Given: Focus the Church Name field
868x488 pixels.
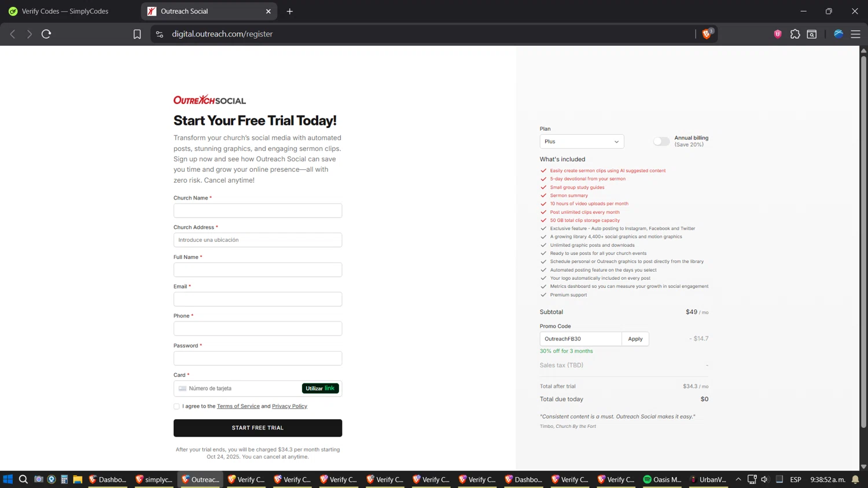Looking at the screenshot, I should [x=258, y=210].
